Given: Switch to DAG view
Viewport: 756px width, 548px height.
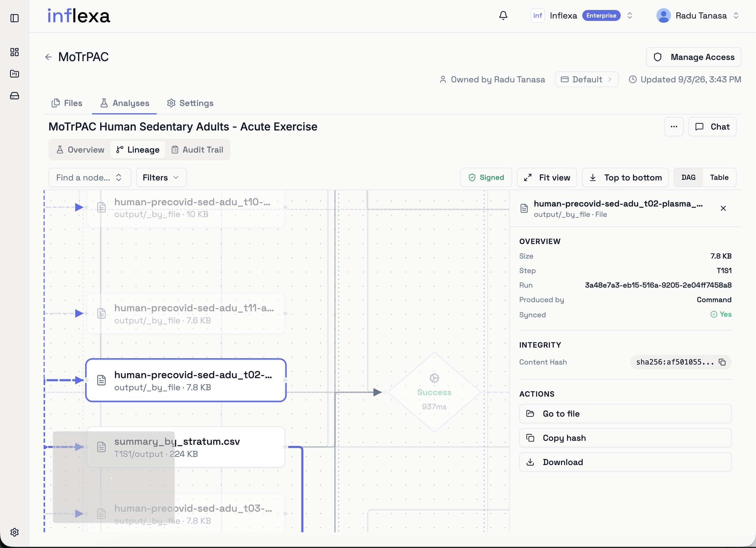Looking at the screenshot, I should click(688, 177).
